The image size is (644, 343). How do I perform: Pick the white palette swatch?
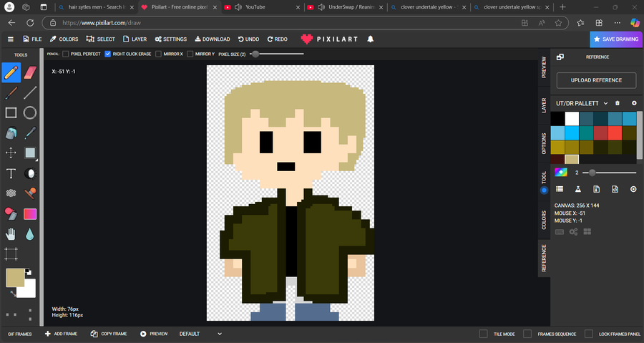coord(572,119)
